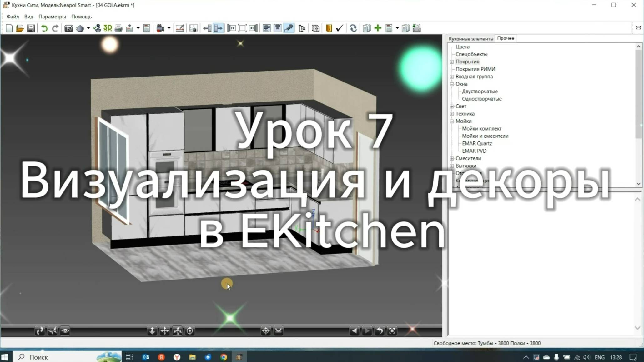Toggle the move cabinet left tool
644x362 pixels.
point(207,28)
